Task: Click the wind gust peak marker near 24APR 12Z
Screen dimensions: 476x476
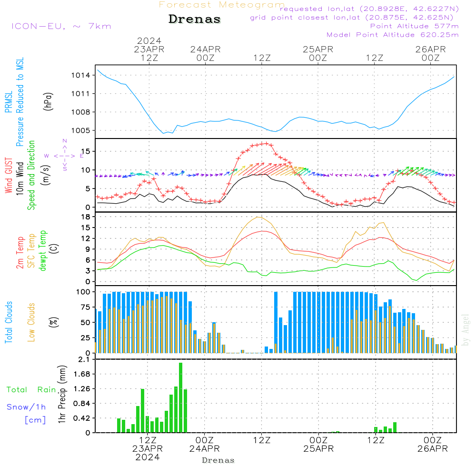Action: coord(266,143)
